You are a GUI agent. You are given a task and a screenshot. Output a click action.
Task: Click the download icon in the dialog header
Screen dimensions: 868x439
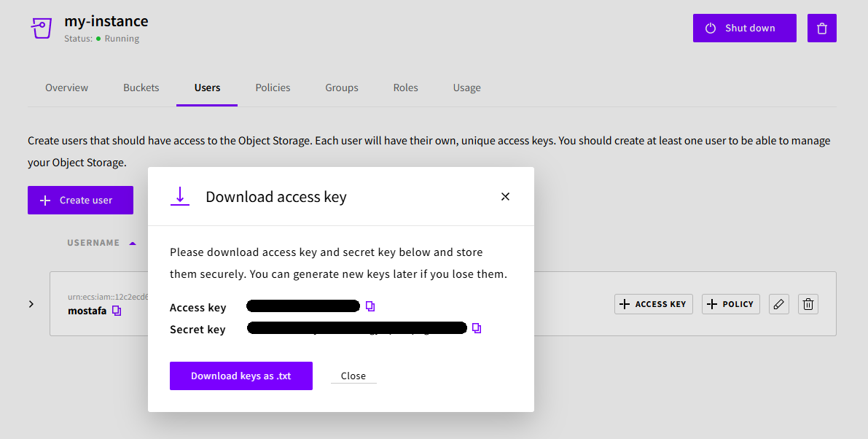180,196
